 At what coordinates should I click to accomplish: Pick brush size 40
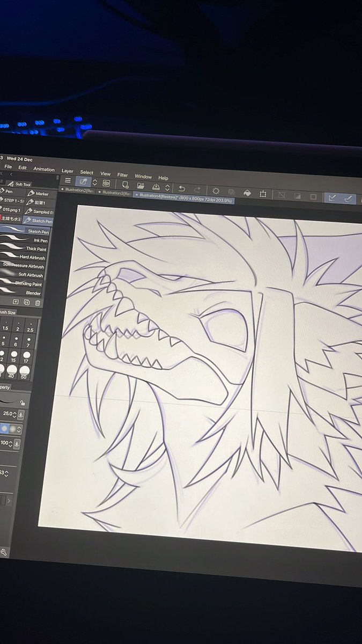coord(12,372)
